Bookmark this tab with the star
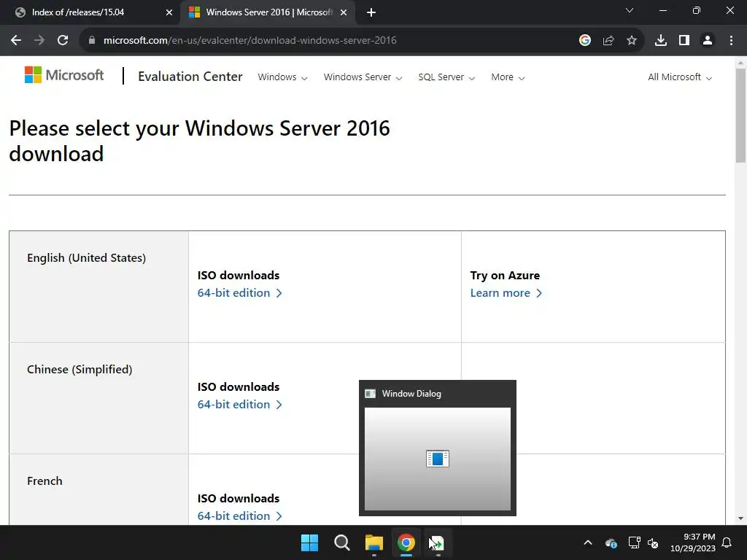 [632, 41]
